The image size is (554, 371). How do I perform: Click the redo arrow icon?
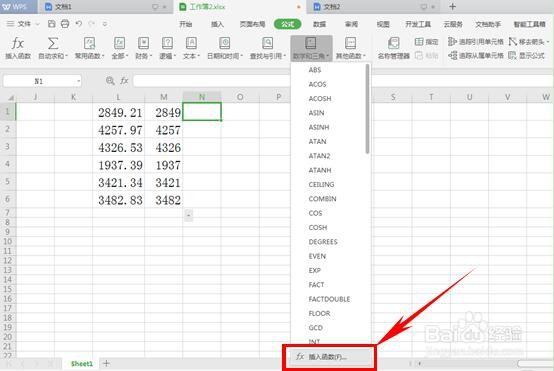click(92, 24)
